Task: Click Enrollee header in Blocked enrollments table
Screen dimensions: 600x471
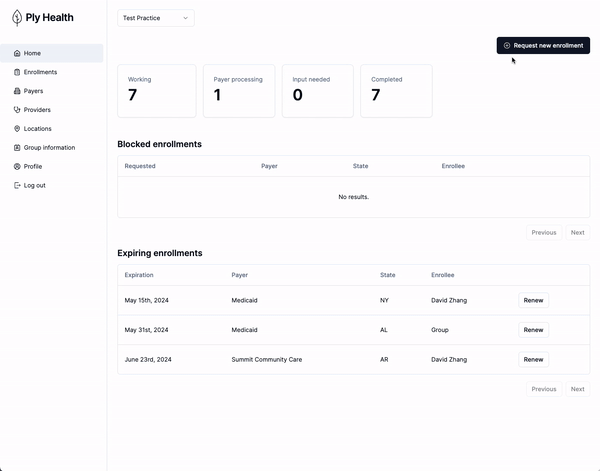Action: tap(453, 166)
